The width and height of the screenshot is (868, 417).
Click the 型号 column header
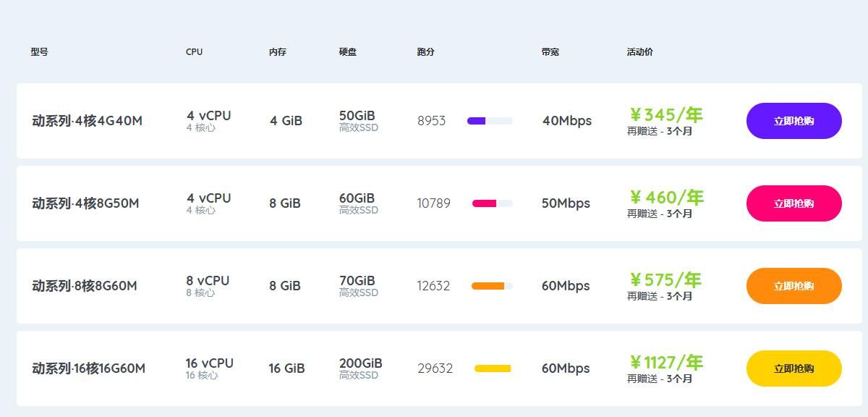39,52
